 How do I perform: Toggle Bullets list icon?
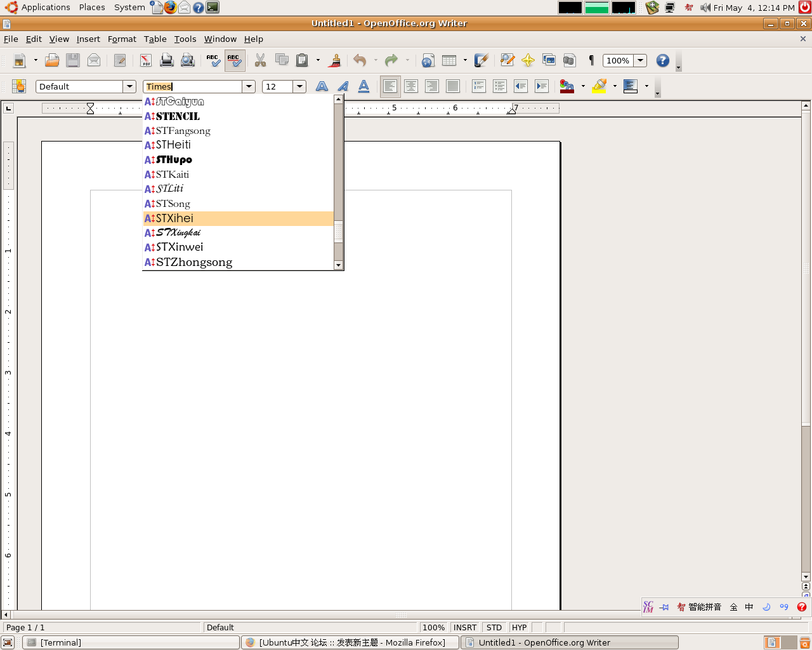pyautogui.click(x=500, y=86)
